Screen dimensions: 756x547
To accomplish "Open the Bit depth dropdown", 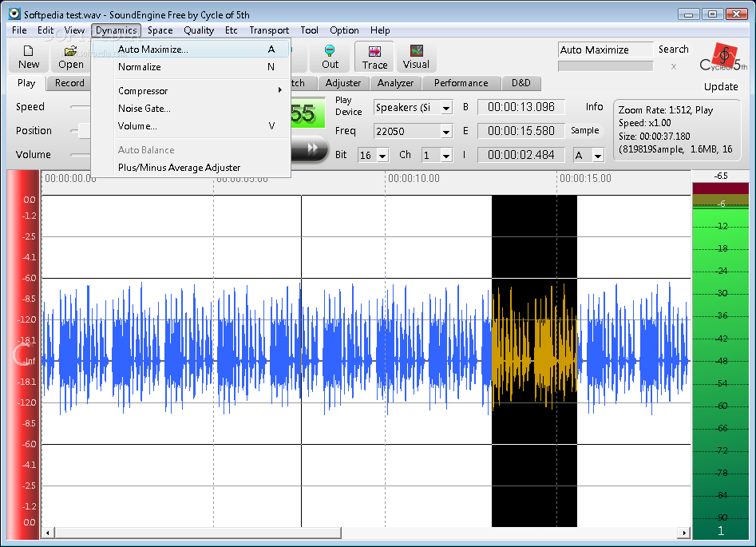I will click(x=383, y=156).
